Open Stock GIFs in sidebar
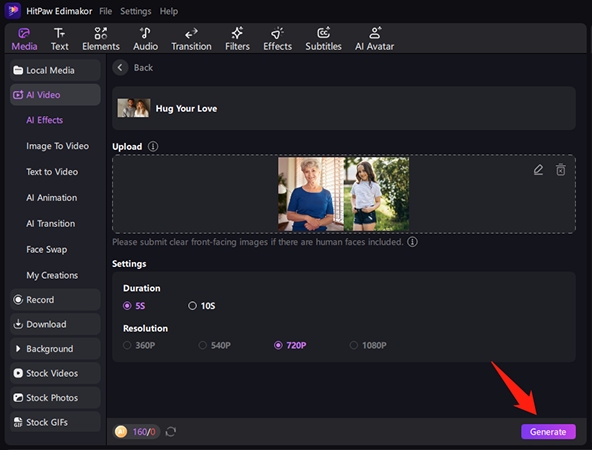This screenshot has height=450, width=592. pos(55,422)
